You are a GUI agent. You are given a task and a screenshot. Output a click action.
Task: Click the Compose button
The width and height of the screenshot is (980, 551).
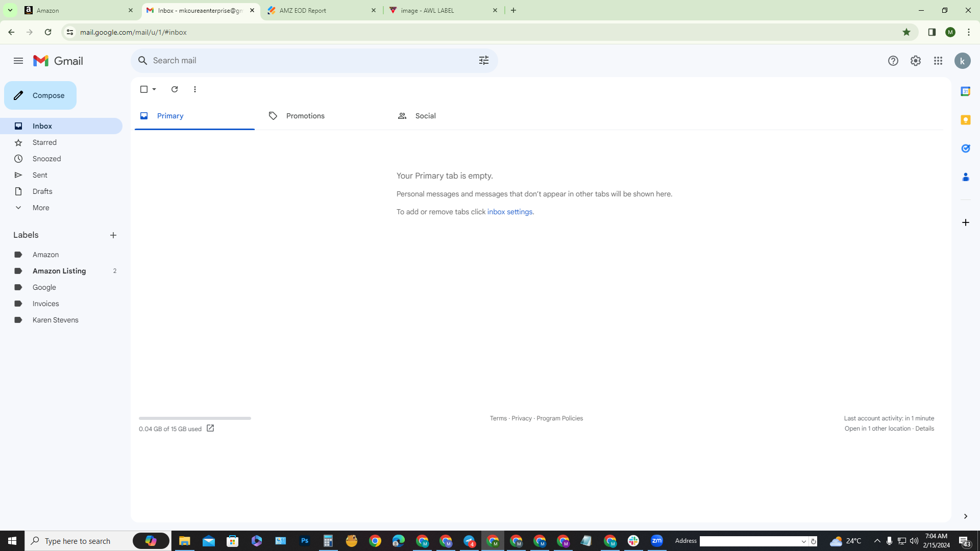[40, 95]
